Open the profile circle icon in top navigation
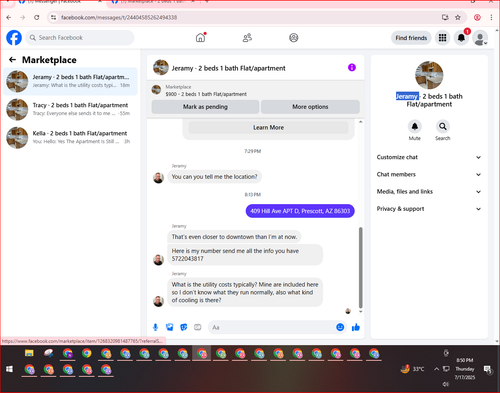The width and height of the screenshot is (500, 393). [294, 38]
